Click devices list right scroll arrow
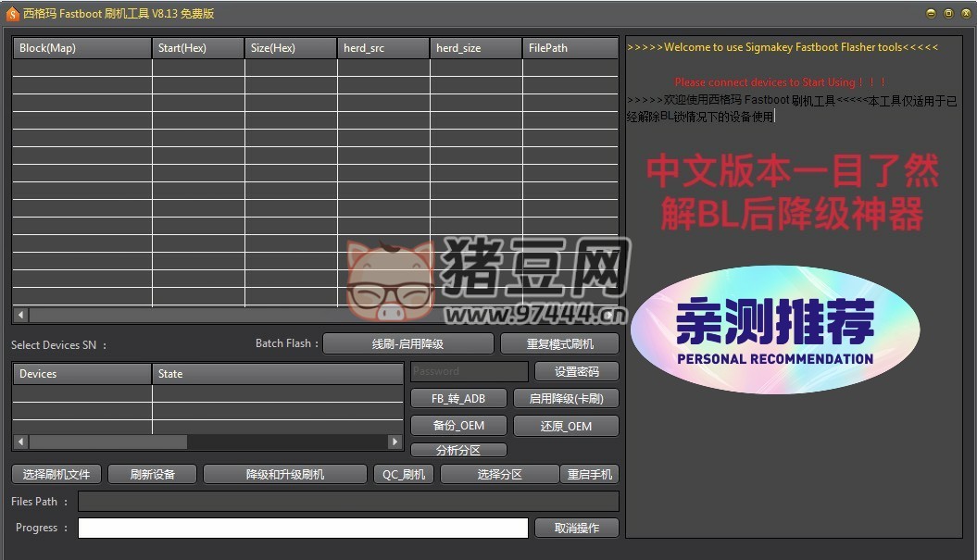The width and height of the screenshot is (977, 560). 395,442
